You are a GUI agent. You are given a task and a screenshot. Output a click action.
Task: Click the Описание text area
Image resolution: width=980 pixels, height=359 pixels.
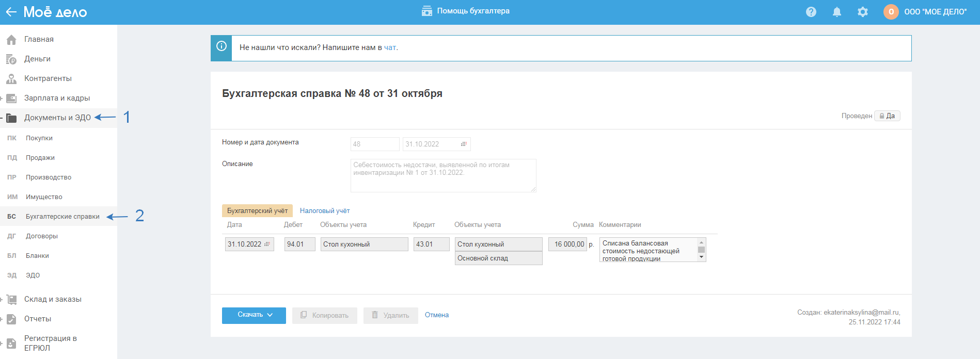point(444,175)
